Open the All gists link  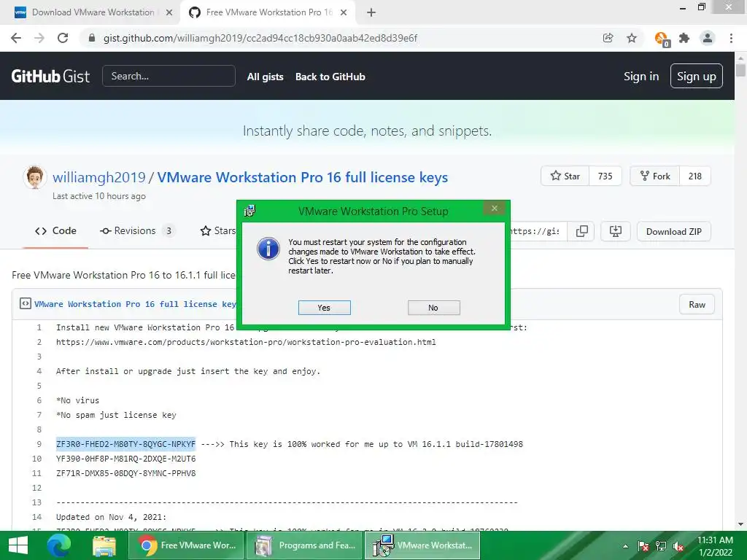[266, 77]
